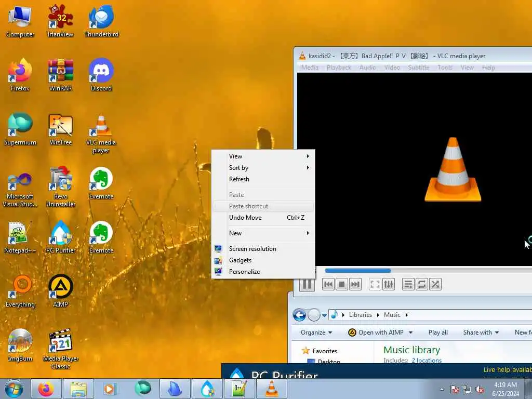Click the muted volume tray icon
The width and height of the screenshot is (532, 399).
pyautogui.click(x=480, y=390)
